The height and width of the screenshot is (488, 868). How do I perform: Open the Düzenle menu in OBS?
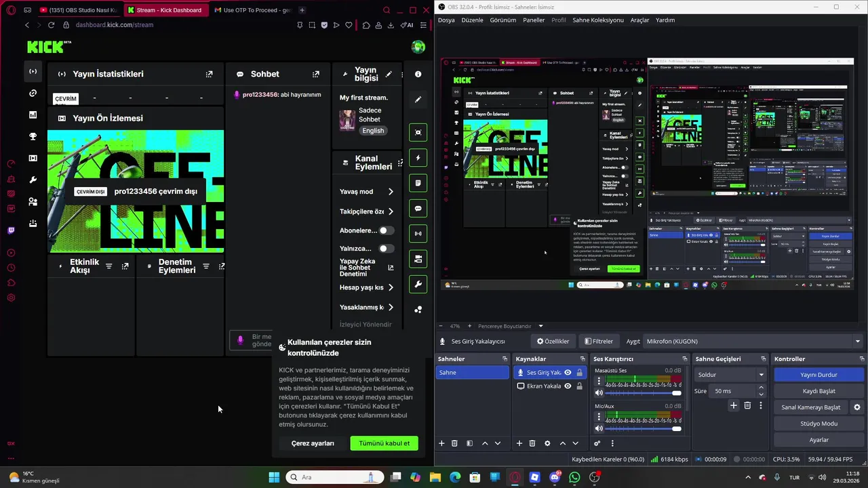coord(472,20)
